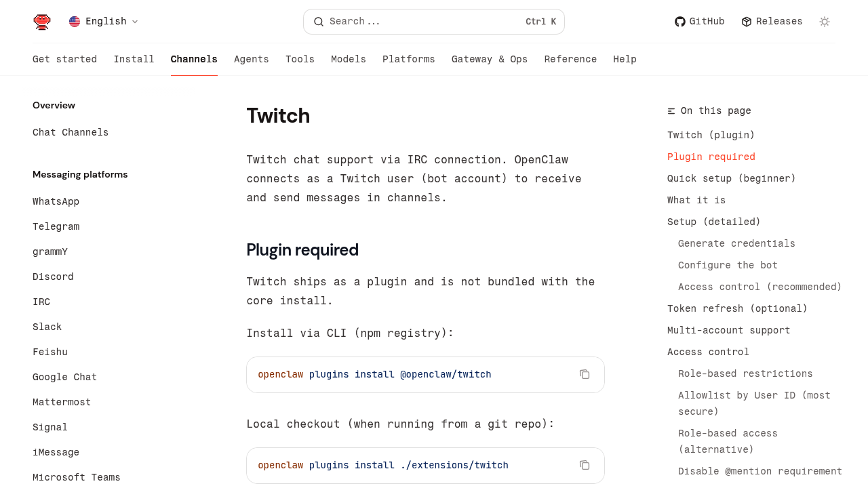Open the Discord channel page

[53, 277]
